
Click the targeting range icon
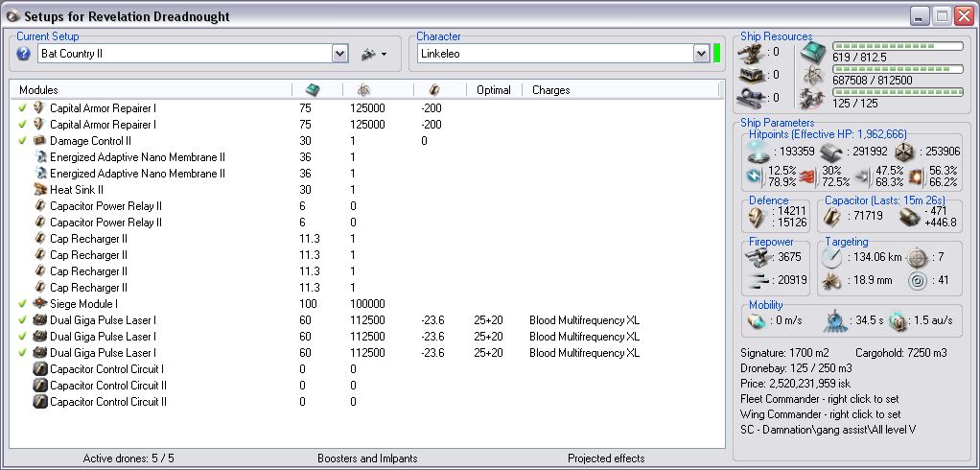(832, 256)
